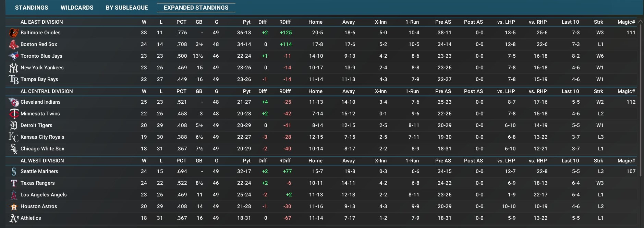Sort AL East by RDiff column header
This screenshot has height=228, width=644.
285,22
